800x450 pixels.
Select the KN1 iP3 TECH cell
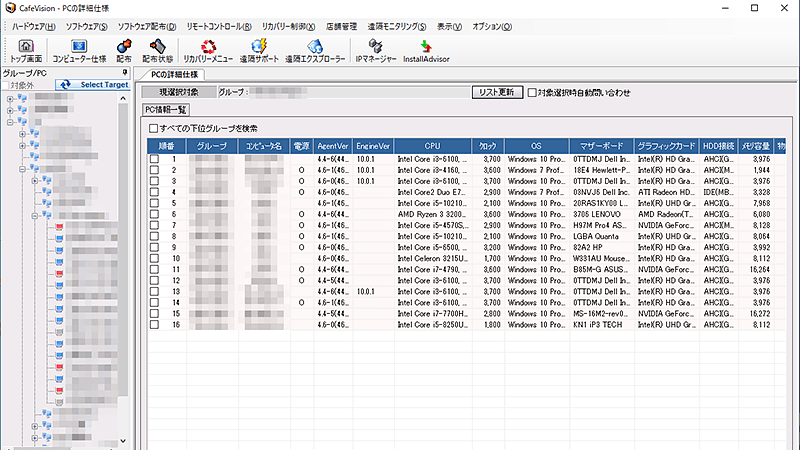coord(601,325)
